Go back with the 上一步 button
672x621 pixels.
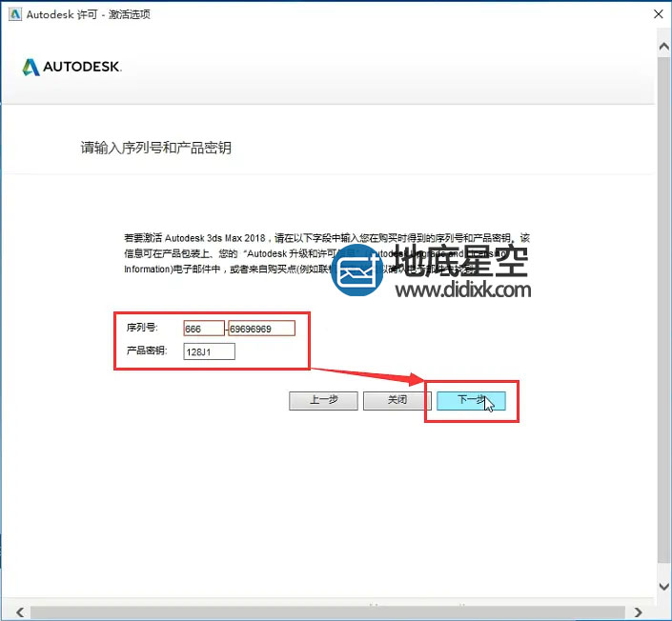(x=323, y=400)
